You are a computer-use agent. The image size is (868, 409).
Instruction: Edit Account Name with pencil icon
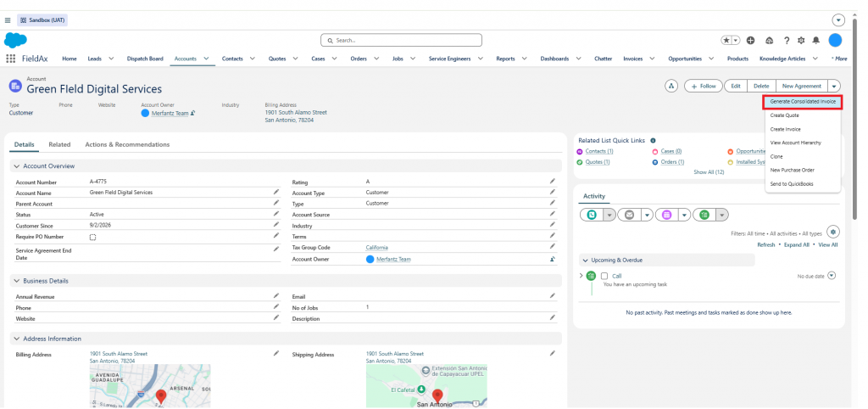click(276, 192)
